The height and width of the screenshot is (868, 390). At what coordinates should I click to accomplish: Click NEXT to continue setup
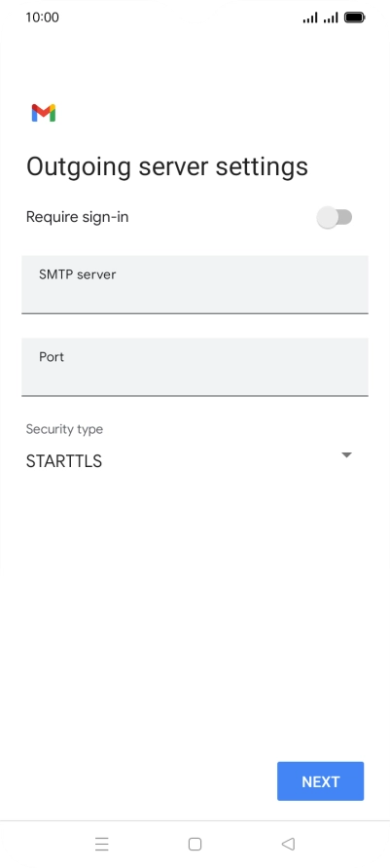click(320, 781)
